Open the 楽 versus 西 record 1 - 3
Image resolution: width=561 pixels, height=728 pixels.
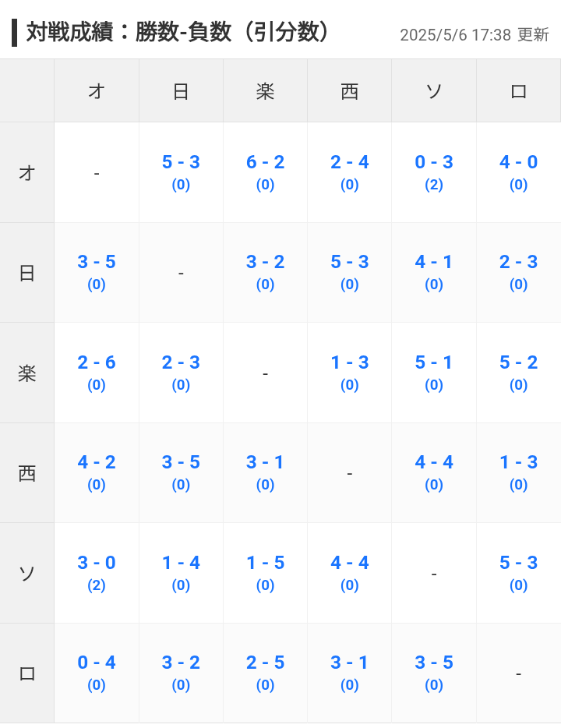(x=349, y=373)
